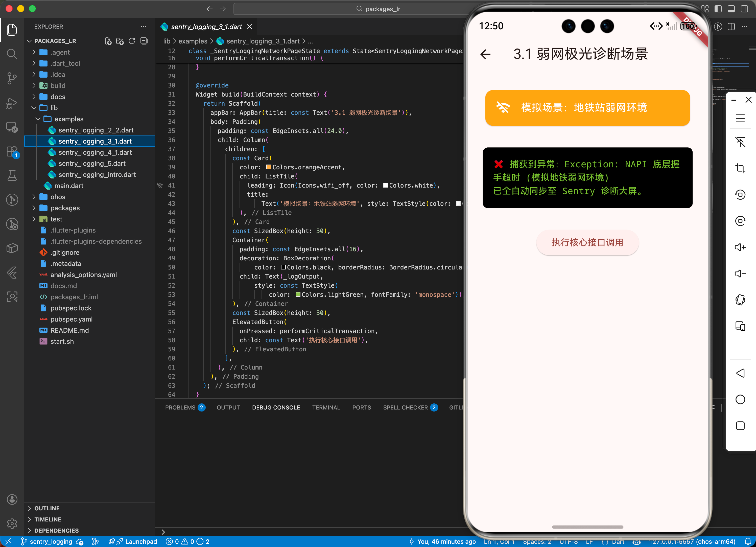756x547 pixels.
Task: Toggle the primary side bar layout icon
Action: coord(718,9)
